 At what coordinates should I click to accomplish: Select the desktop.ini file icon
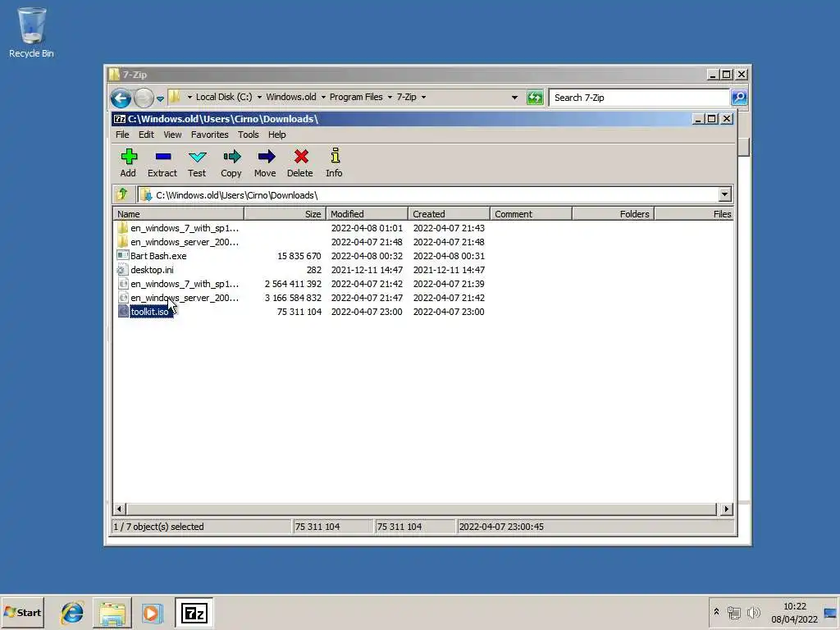pos(123,269)
